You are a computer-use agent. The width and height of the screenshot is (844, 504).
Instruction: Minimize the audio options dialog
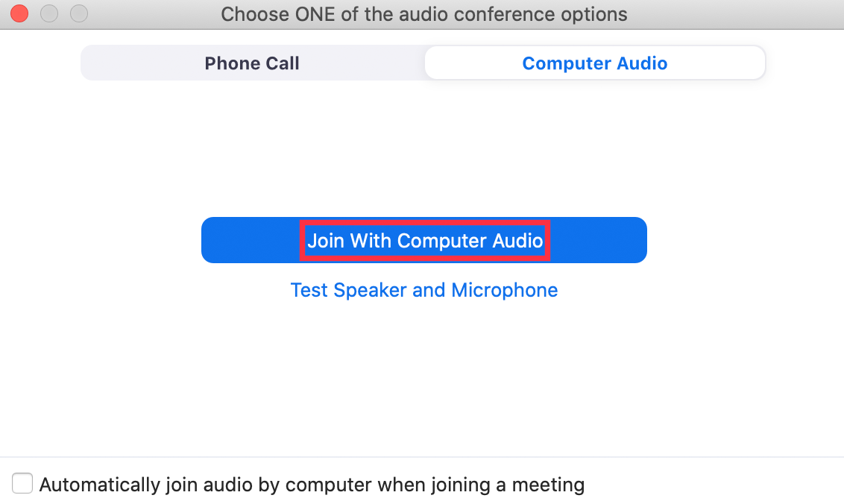tap(48, 13)
